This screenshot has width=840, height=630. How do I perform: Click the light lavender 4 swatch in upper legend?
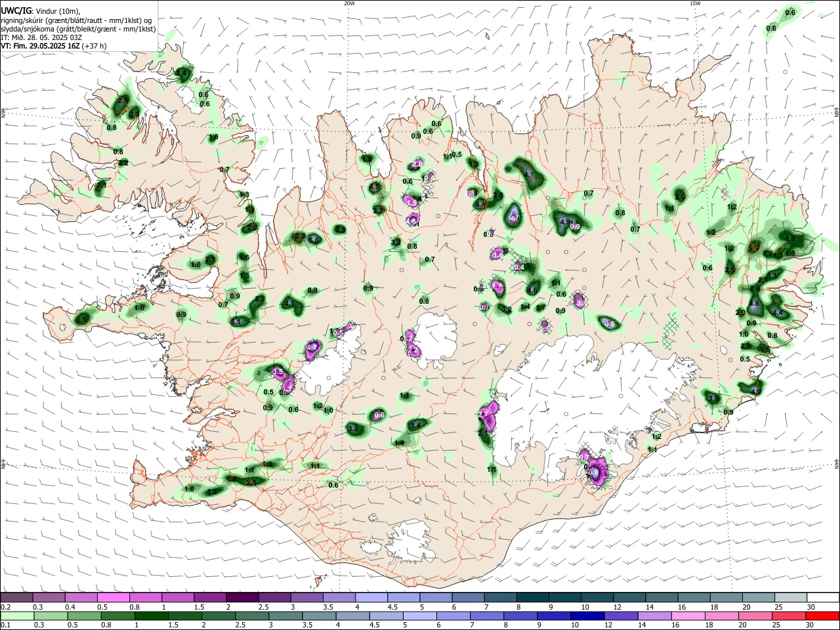tap(371, 597)
